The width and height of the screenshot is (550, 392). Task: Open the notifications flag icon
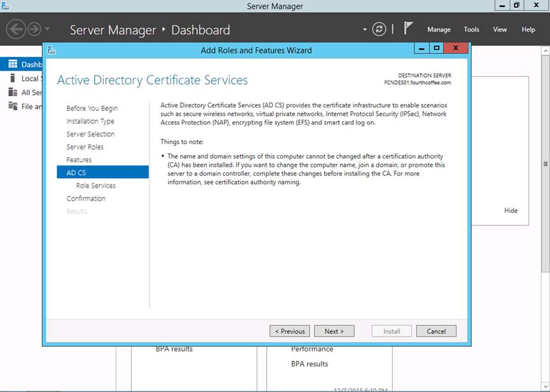coord(409,29)
